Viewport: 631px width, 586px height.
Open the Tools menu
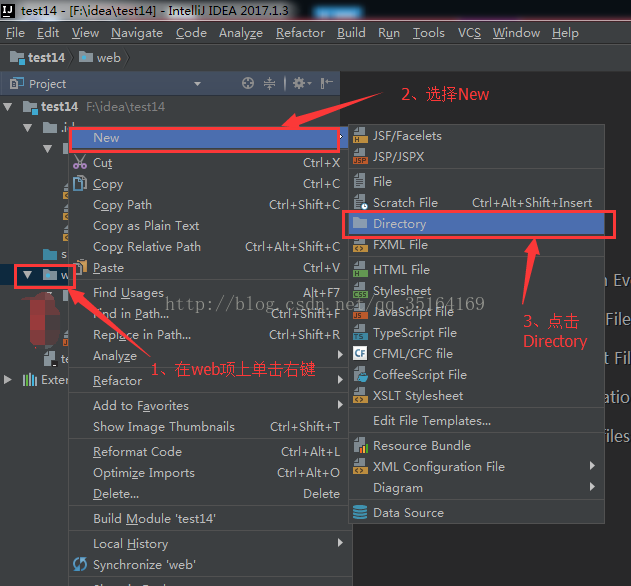tap(429, 33)
